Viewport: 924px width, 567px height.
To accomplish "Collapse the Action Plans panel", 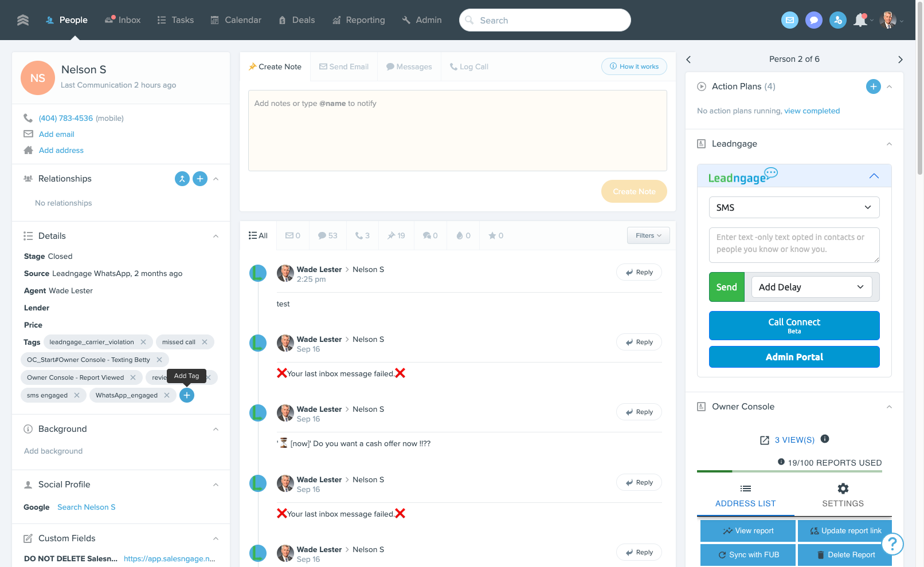I will pos(890,86).
